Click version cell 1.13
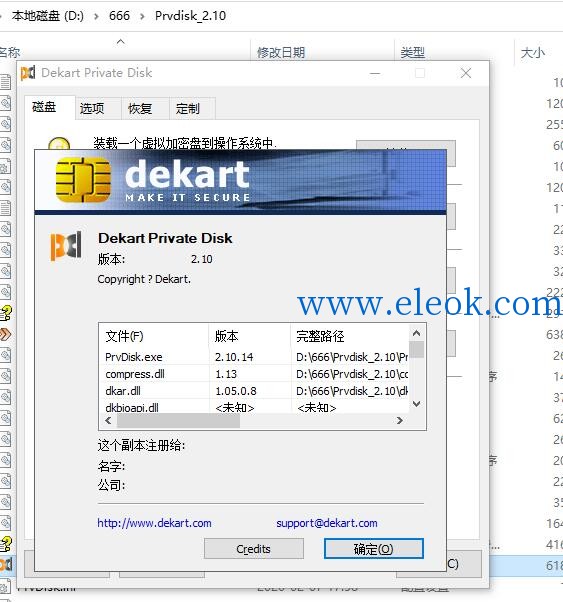This screenshot has width=563, height=602. 226,374
